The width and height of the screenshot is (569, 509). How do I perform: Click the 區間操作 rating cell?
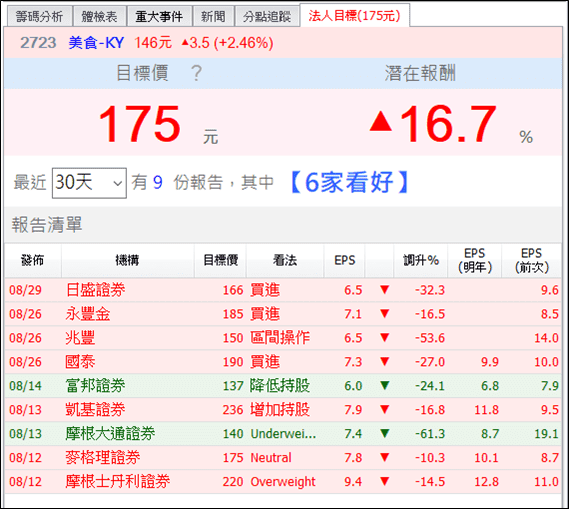pos(280,338)
